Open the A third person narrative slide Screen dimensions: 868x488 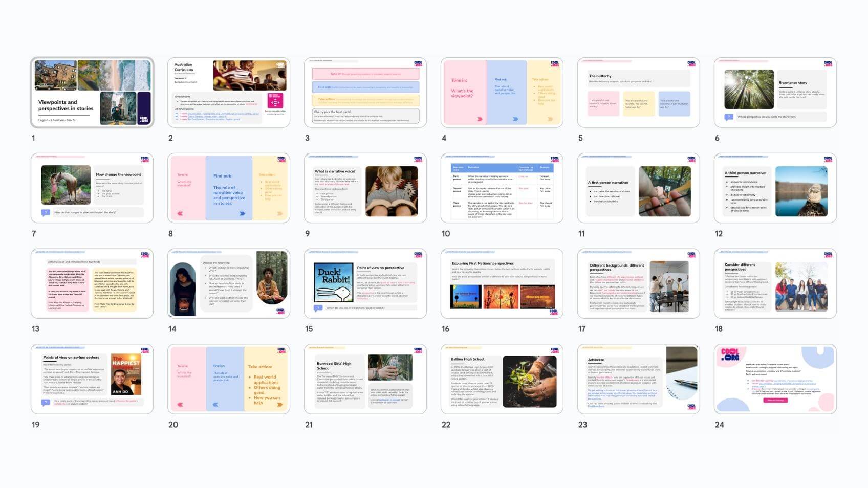(775, 188)
